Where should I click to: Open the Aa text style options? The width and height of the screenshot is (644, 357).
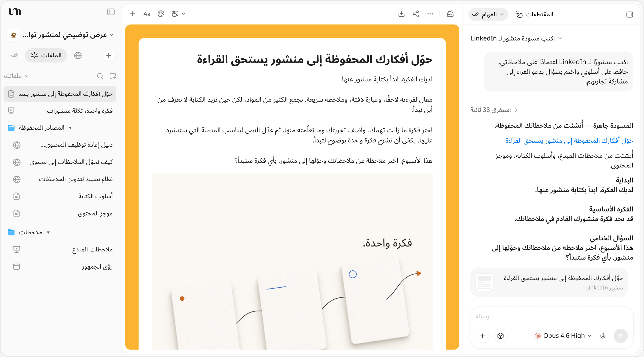tap(147, 14)
